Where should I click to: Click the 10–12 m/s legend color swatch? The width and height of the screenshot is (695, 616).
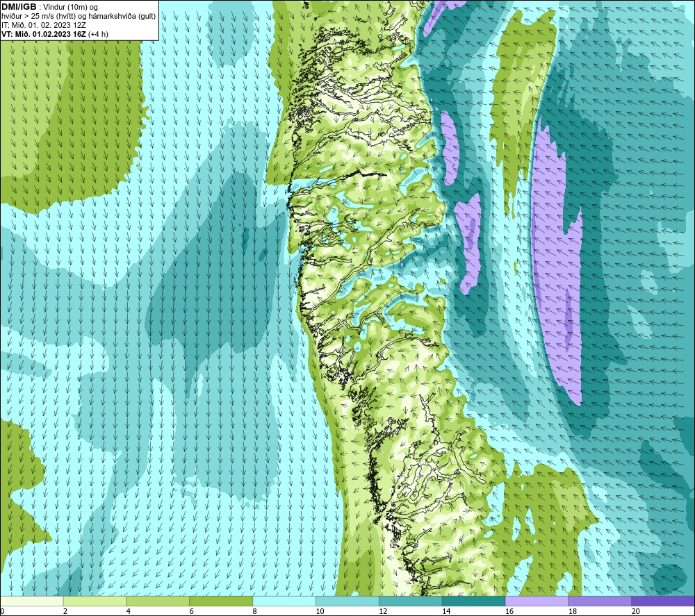[347, 601]
